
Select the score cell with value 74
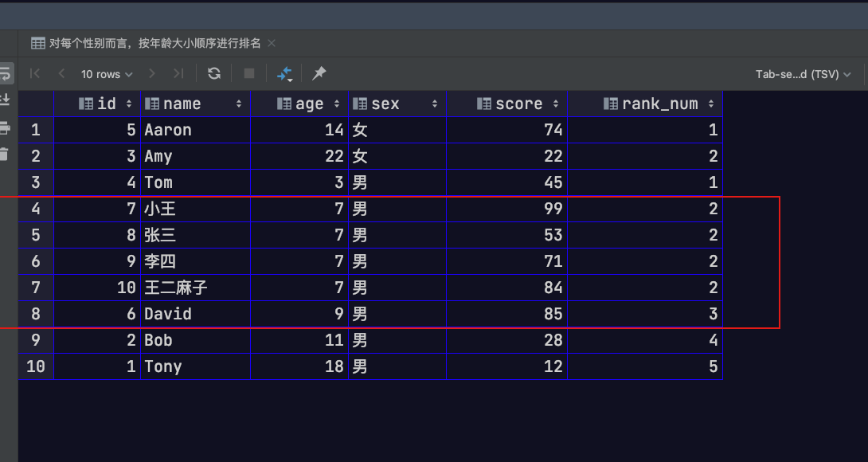pyautogui.click(x=507, y=130)
